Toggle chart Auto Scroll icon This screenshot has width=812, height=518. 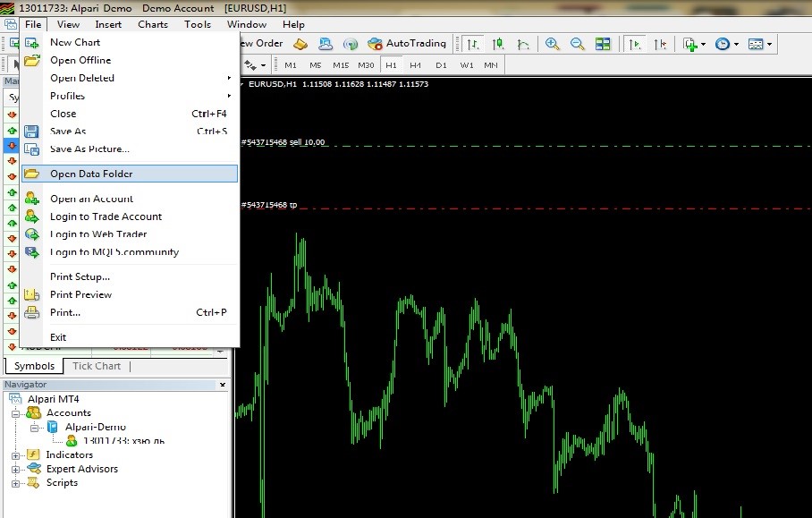point(635,44)
